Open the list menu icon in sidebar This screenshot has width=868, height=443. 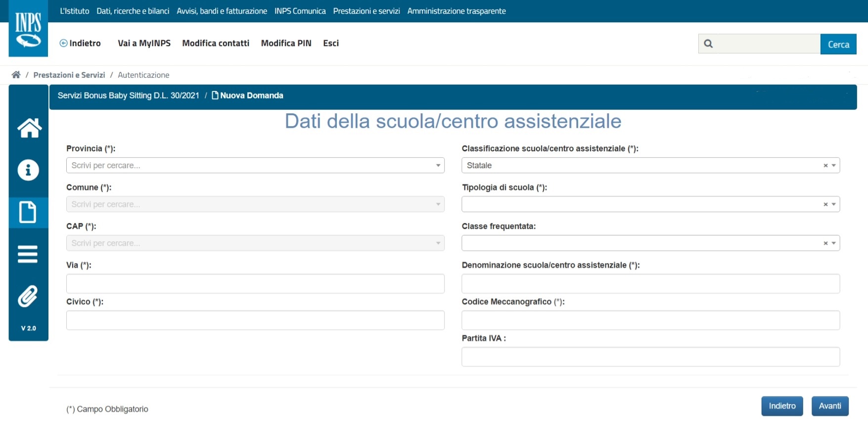click(x=28, y=254)
